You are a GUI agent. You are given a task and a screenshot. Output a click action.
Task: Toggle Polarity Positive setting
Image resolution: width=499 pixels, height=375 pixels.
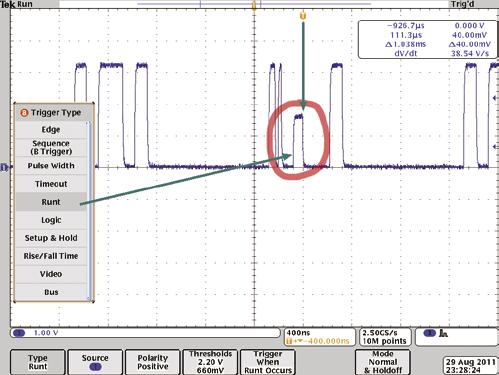point(153,362)
